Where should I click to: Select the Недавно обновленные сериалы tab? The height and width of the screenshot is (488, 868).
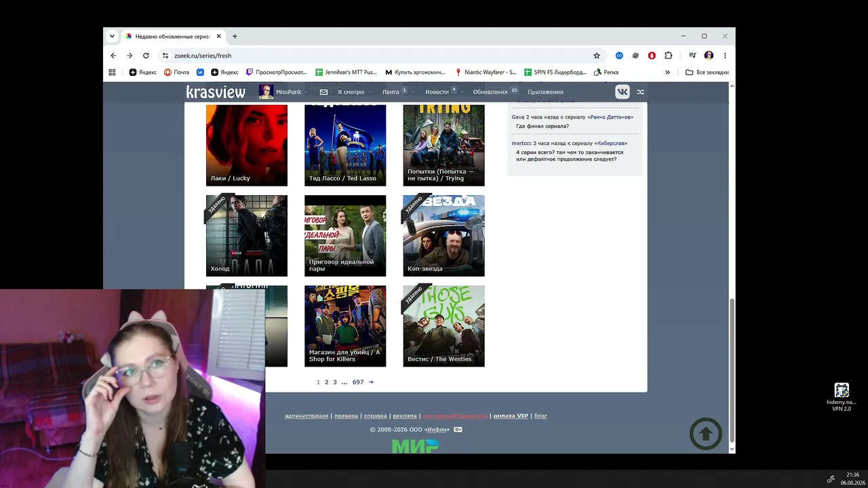tap(174, 37)
